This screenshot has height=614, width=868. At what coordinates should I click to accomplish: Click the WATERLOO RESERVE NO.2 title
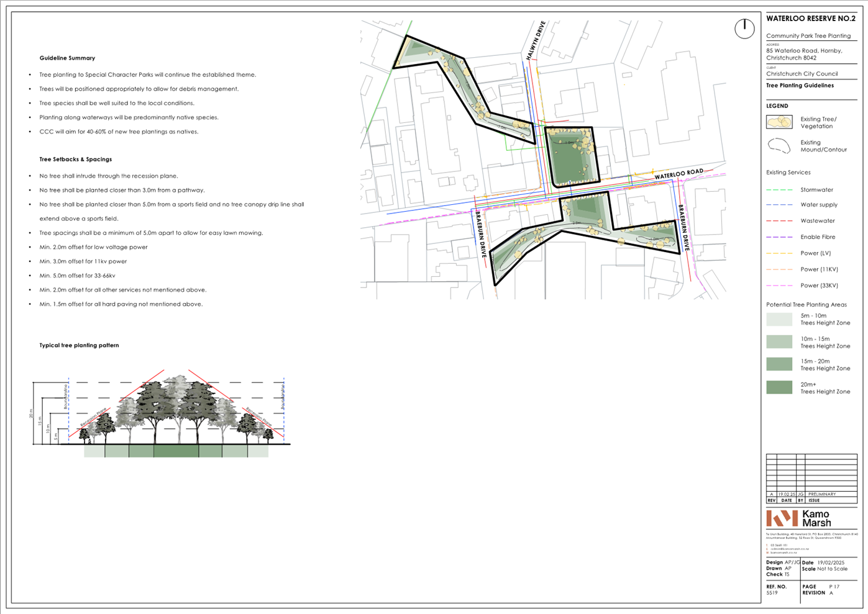(x=810, y=19)
